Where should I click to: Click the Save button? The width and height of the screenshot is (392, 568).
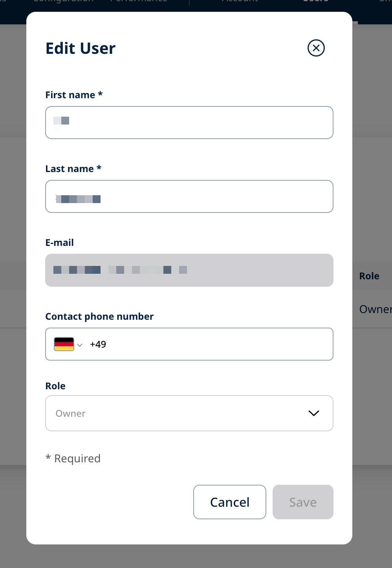(302, 502)
